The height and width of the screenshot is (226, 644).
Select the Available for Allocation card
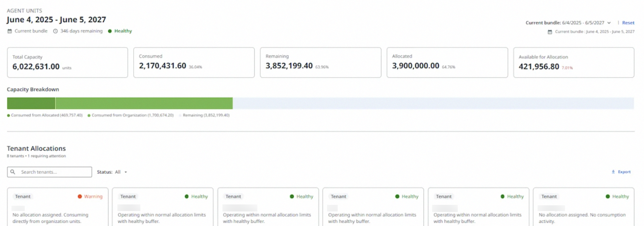(x=574, y=63)
